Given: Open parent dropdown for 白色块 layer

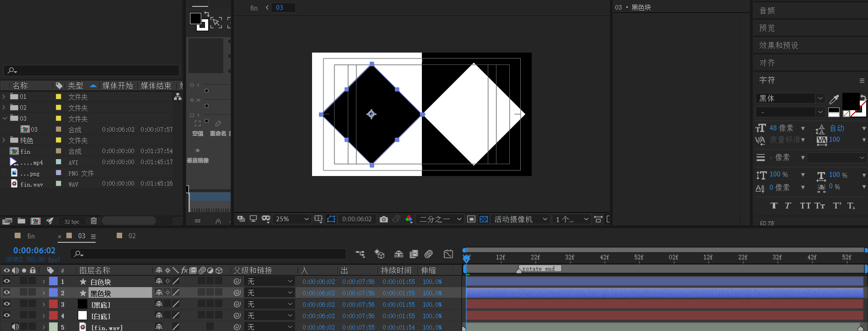Looking at the screenshot, I should pyautogui.click(x=270, y=282).
